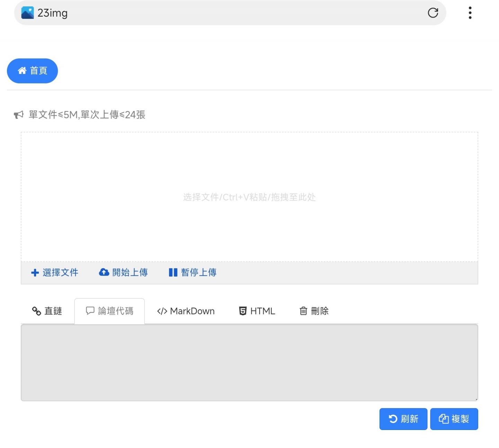Click the file drop upload area
The height and width of the screenshot is (448, 499).
click(x=249, y=197)
